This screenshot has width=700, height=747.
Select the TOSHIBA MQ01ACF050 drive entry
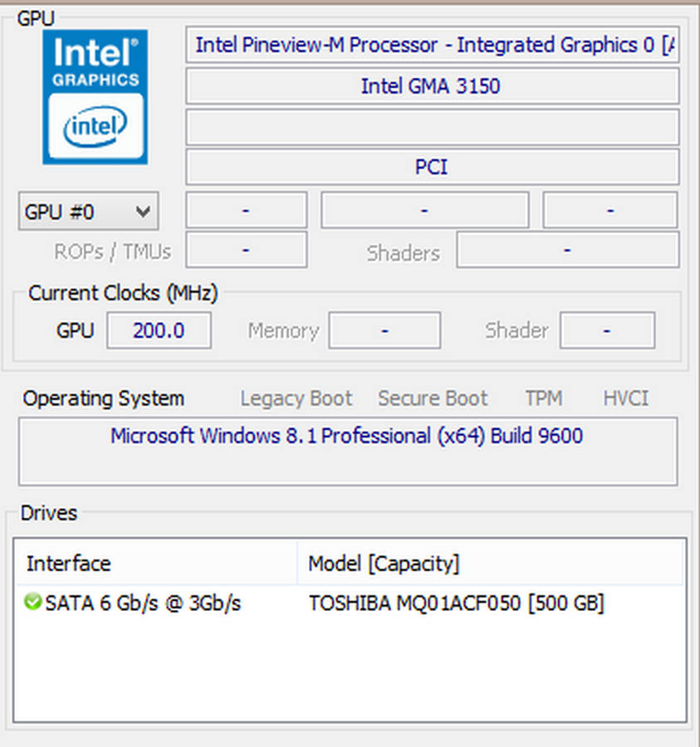coord(456,603)
